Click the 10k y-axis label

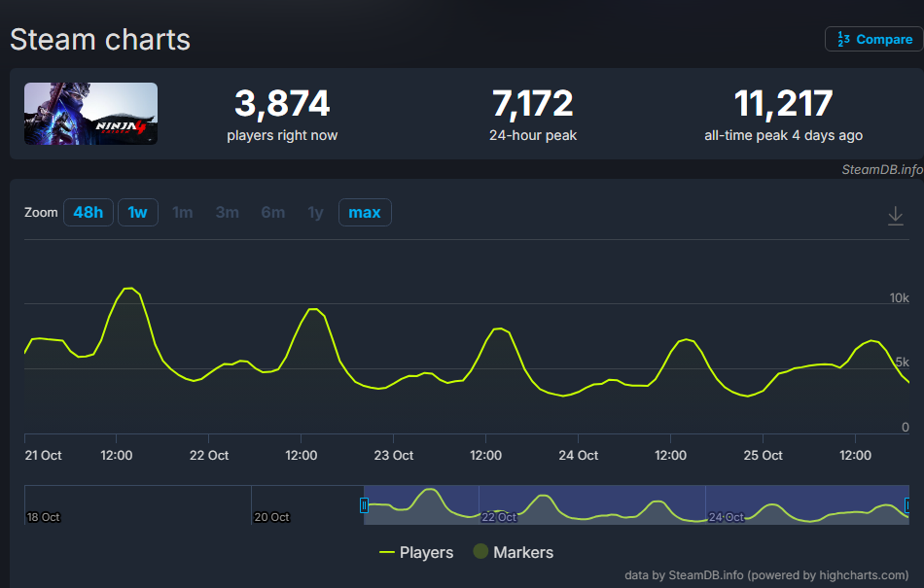click(900, 297)
